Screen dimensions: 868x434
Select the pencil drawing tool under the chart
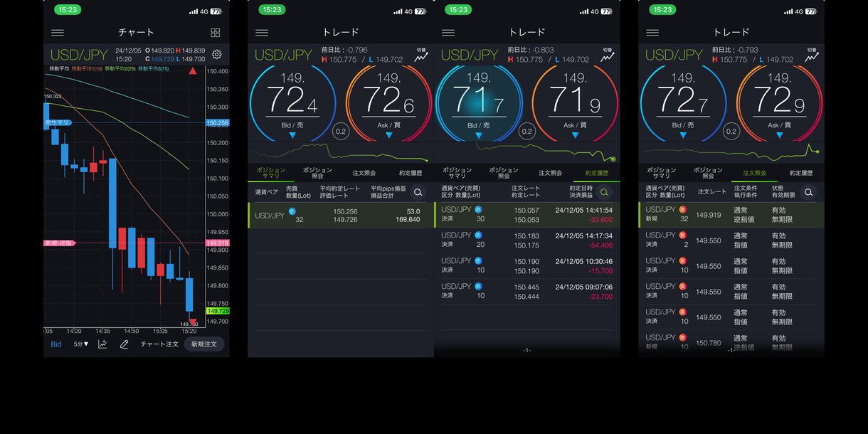click(124, 344)
